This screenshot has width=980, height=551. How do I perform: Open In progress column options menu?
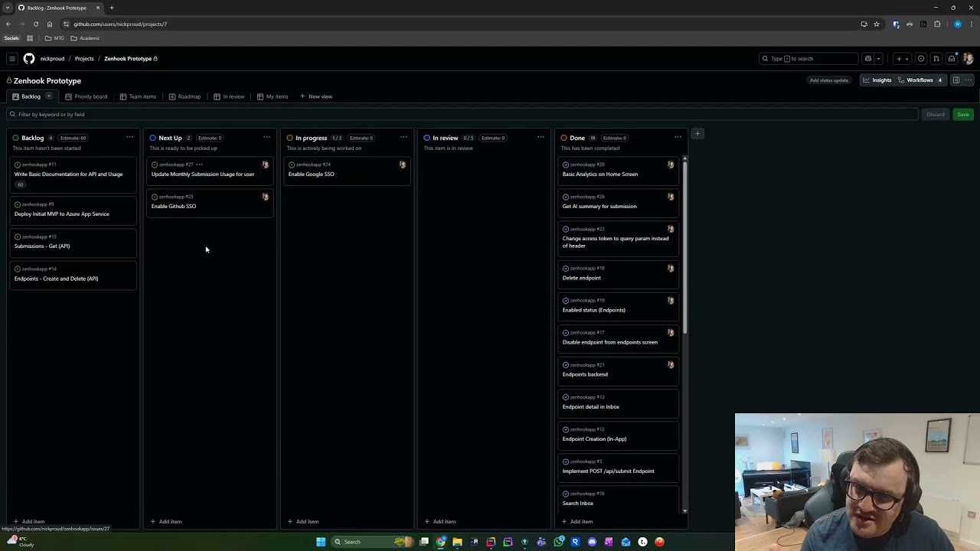pos(403,138)
